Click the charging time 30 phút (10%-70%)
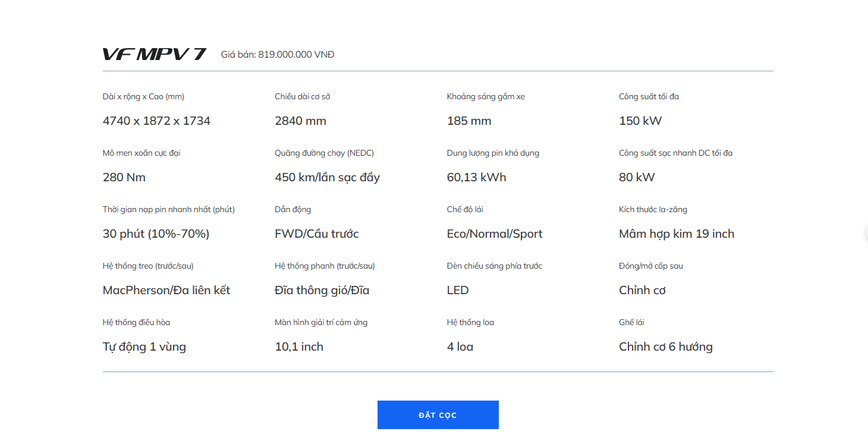This screenshot has height=441, width=868. click(156, 234)
